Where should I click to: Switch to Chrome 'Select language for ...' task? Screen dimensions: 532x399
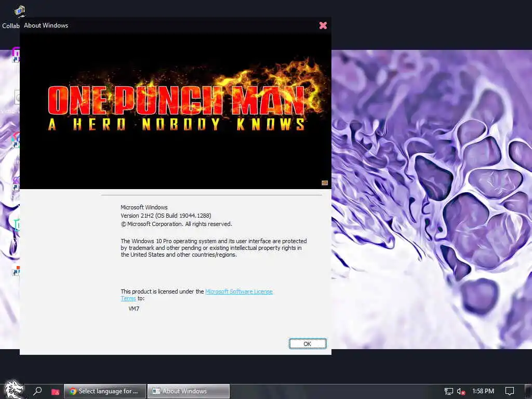pyautogui.click(x=105, y=391)
